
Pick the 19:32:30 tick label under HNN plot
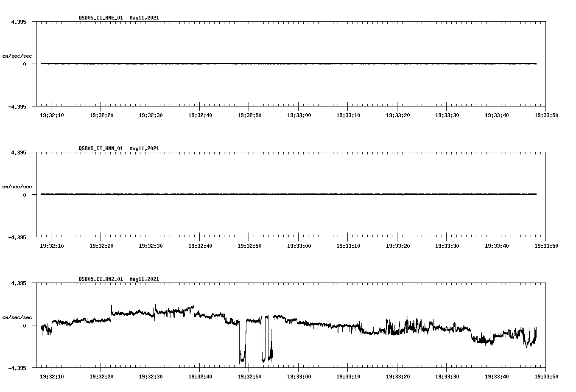click(151, 246)
